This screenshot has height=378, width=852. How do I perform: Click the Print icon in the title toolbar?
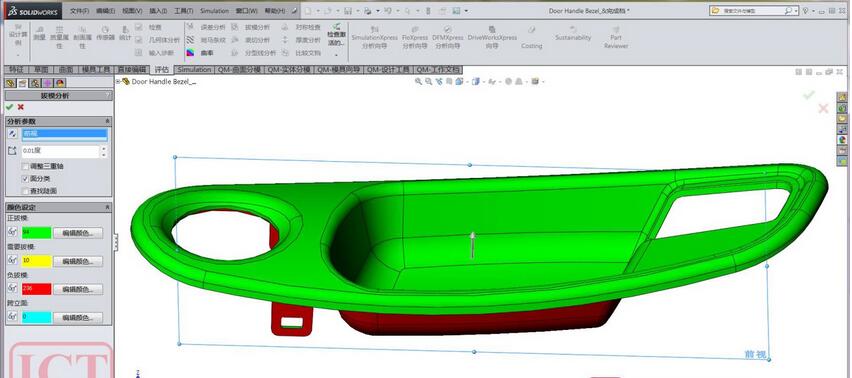368,11
